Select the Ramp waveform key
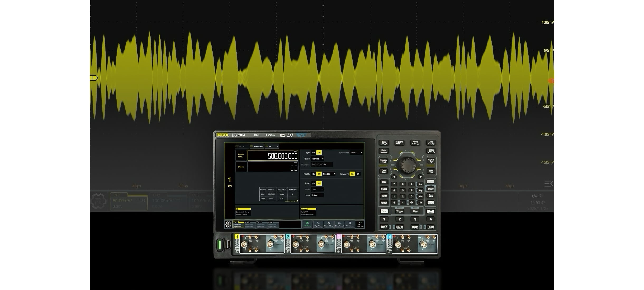The image size is (644, 290). click(415, 143)
